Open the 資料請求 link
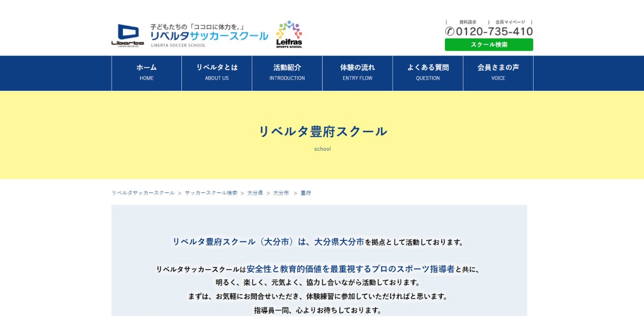This screenshot has width=644, height=332. 467,22
